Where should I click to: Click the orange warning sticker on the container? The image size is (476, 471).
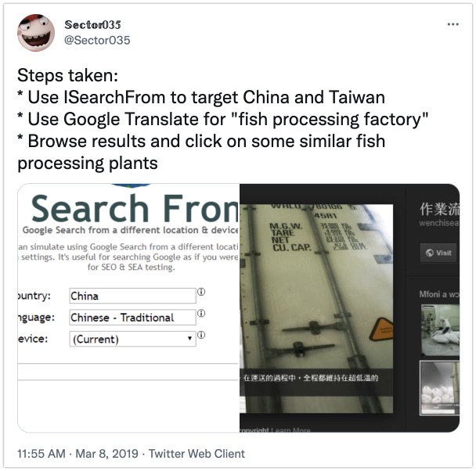click(x=380, y=329)
